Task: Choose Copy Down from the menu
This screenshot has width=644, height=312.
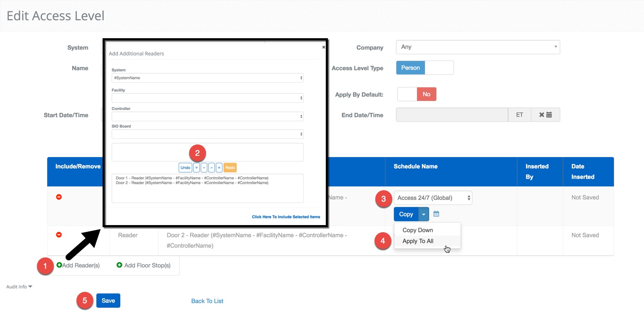Action: (427, 230)
